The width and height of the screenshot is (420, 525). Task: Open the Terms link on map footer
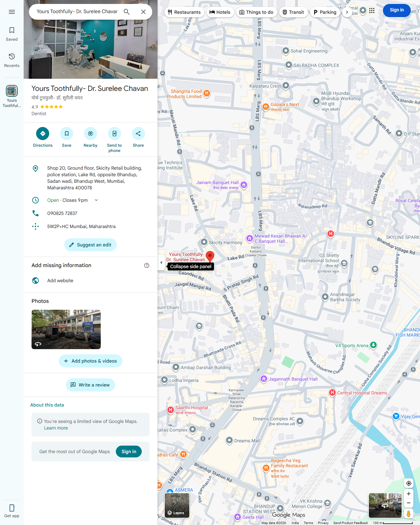pos(308,523)
